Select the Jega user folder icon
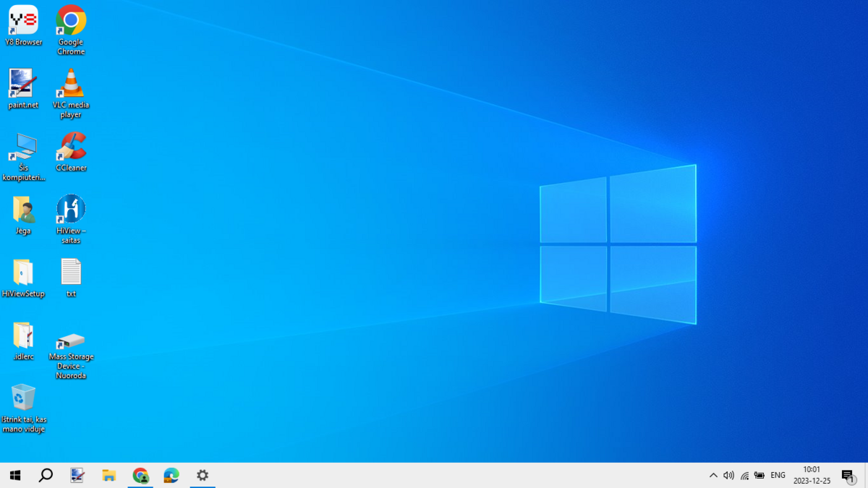The width and height of the screenshot is (868, 488). click(23, 210)
